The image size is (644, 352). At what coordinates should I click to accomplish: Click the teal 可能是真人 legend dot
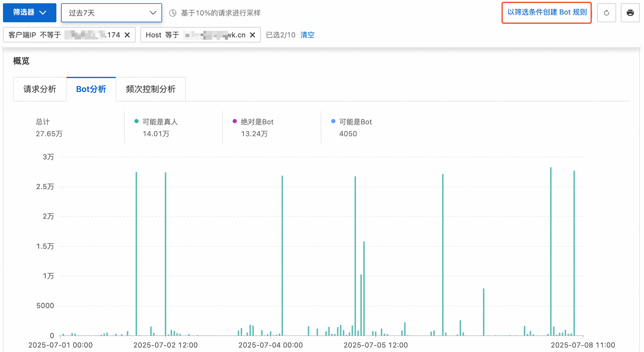coord(137,121)
